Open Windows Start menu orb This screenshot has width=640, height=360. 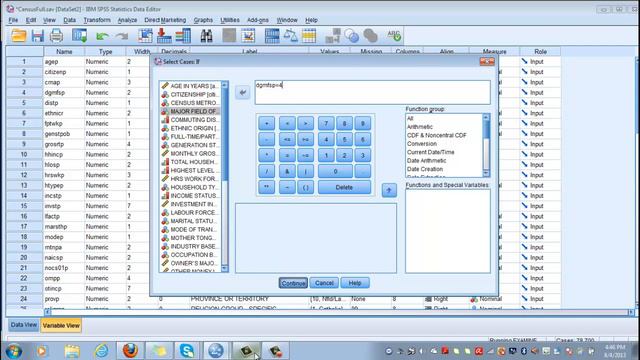pos(13,351)
